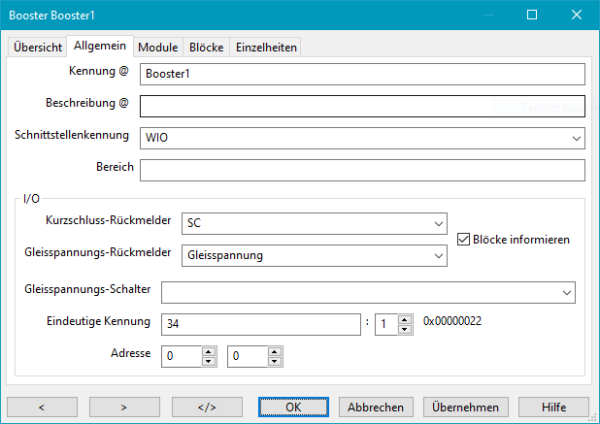Screen dimensions: 600x424
Task: Expand the Gleisspannungs-Schalter dropdown
Action: tap(567, 291)
